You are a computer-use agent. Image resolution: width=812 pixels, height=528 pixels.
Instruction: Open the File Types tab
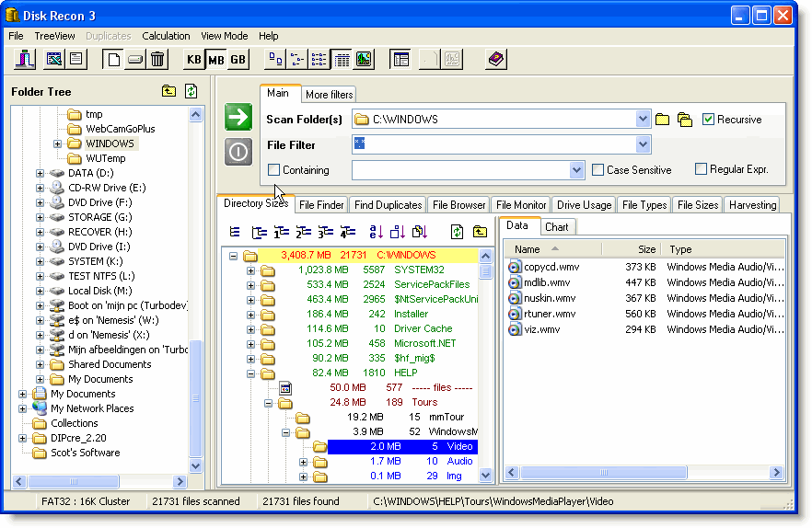point(644,205)
